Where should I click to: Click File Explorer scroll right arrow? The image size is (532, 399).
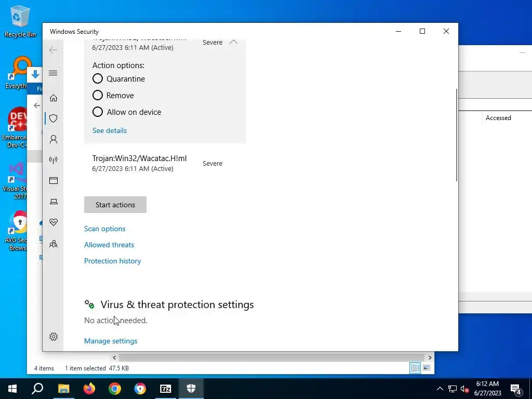(x=430, y=357)
